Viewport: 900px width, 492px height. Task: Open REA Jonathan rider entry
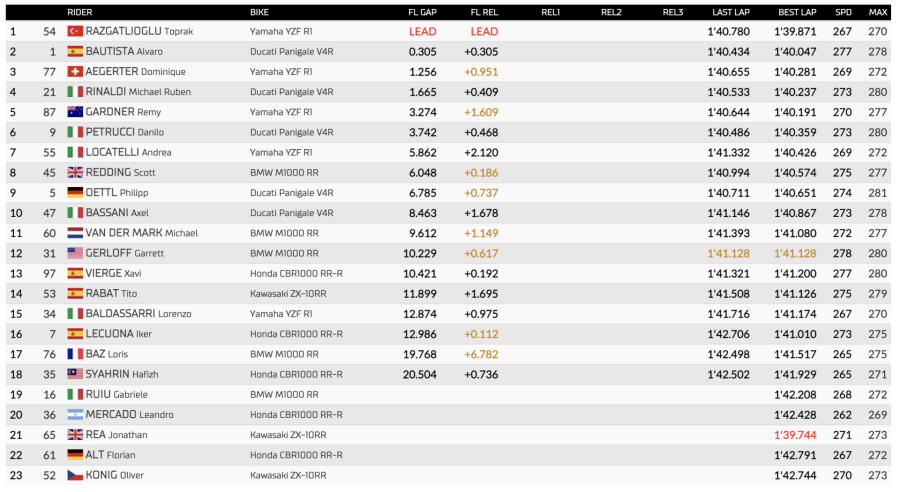tap(116, 435)
